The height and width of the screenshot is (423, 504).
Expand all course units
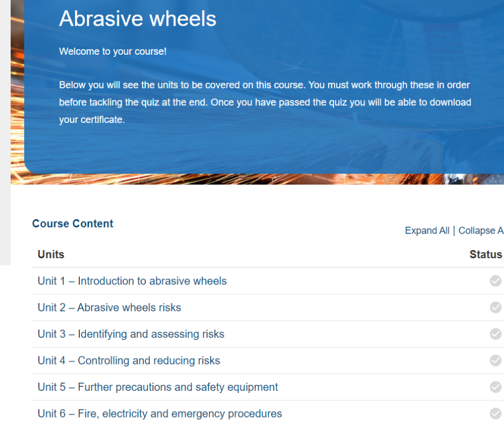tap(427, 230)
